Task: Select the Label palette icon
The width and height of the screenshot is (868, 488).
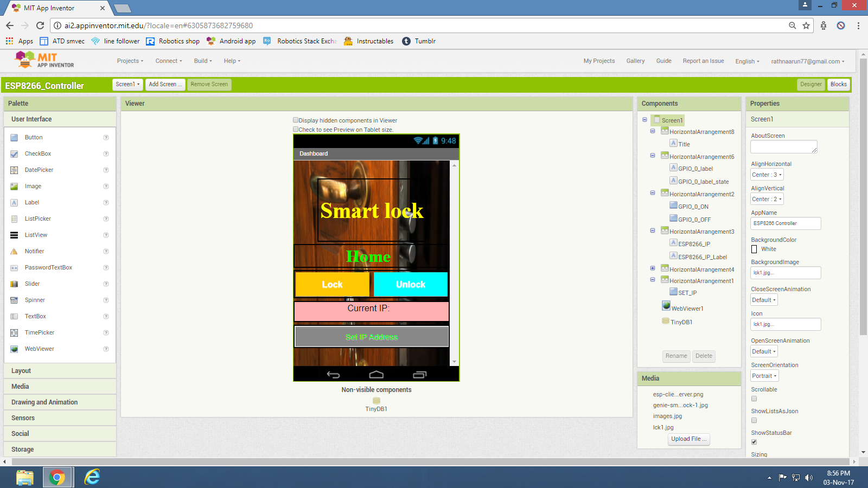Action: [x=14, y=203]
